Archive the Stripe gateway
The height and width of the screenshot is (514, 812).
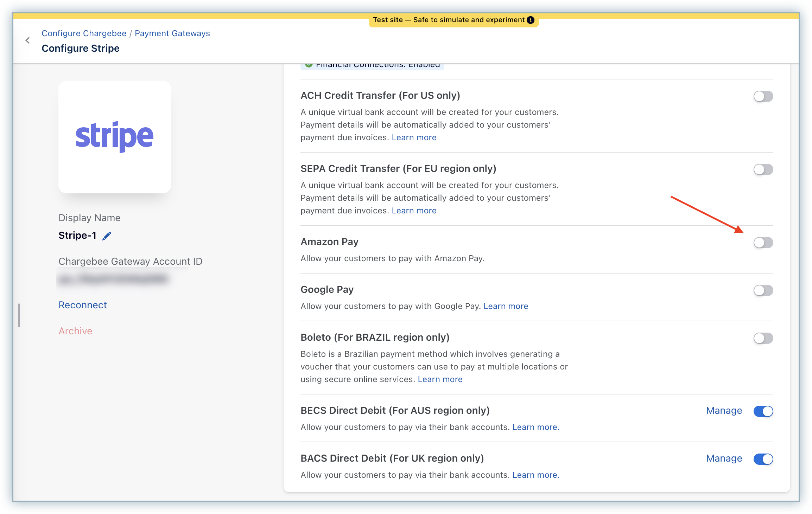[75, 331]
